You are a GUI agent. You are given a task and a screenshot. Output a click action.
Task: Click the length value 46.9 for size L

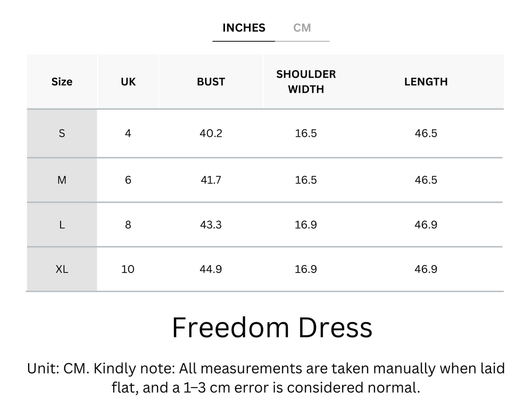coord(426,225)
